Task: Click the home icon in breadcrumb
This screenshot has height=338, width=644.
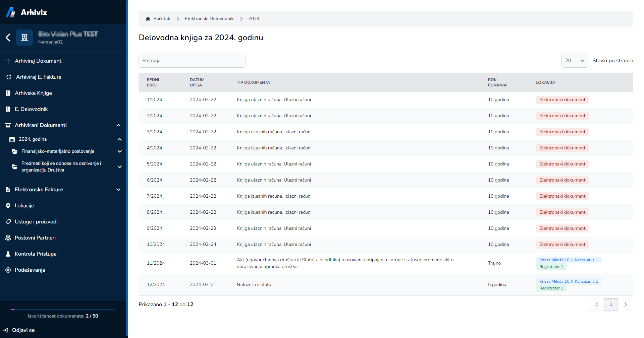Action: (148, 19)
